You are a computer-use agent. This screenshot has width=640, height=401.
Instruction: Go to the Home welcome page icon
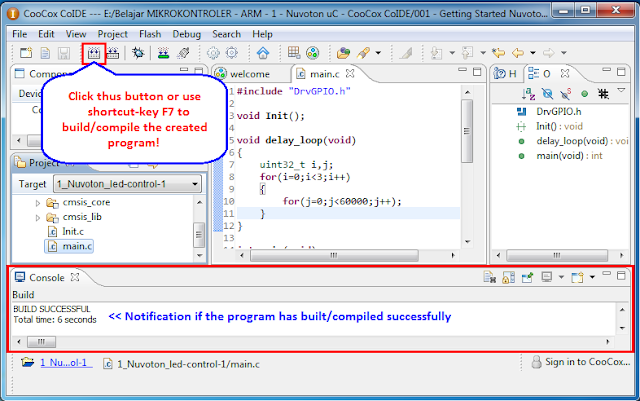pos(263,53)
